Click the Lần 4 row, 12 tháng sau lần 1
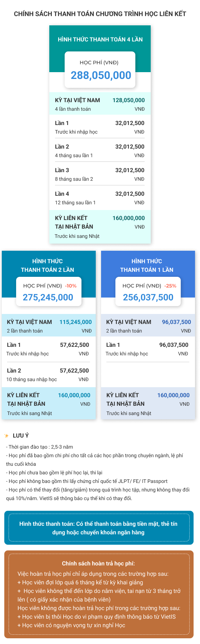 click(100, 198)
